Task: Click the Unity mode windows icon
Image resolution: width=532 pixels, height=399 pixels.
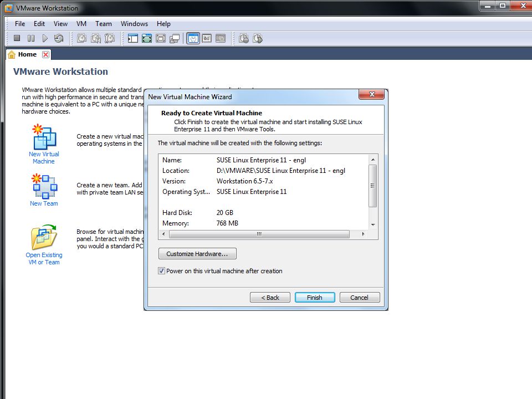Action: click(x=175, y=38)
